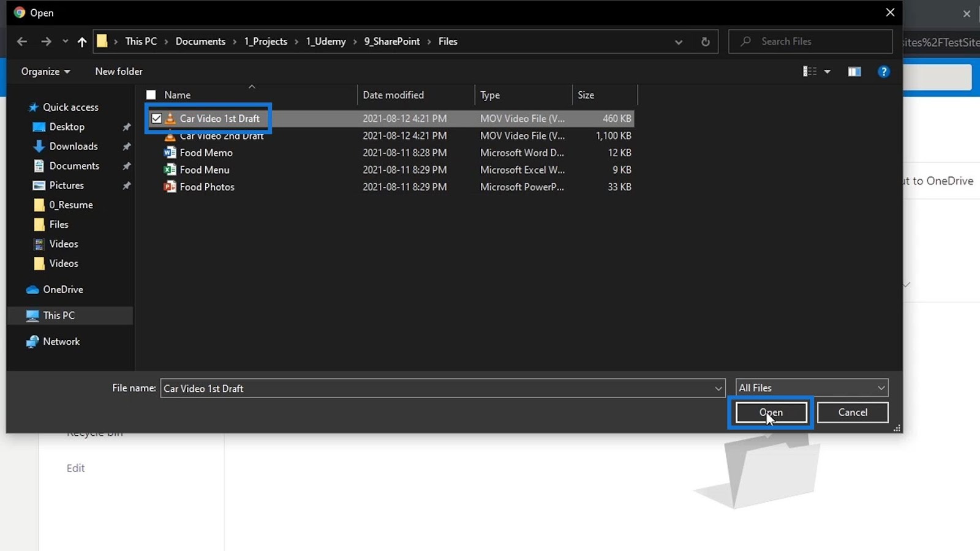This screenshot has width=980, height=551.
Task: Go forward using the right arrow
Action: coord(46,42)
